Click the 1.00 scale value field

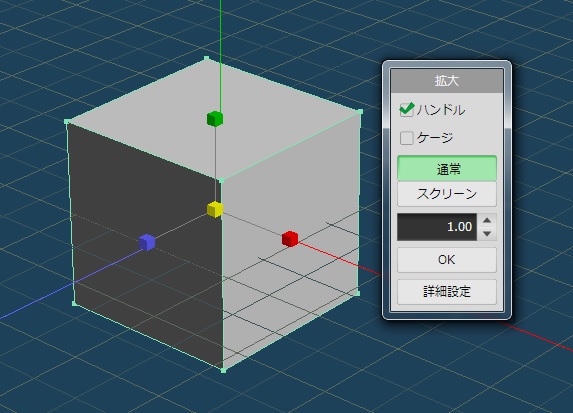(x=437, y=227)
